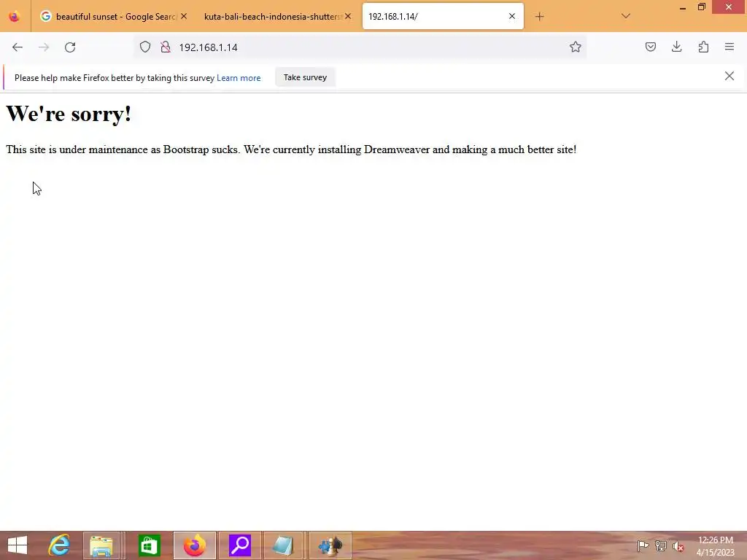Switch to beautiful sunset Google Search tab

(x=113, y=17)
